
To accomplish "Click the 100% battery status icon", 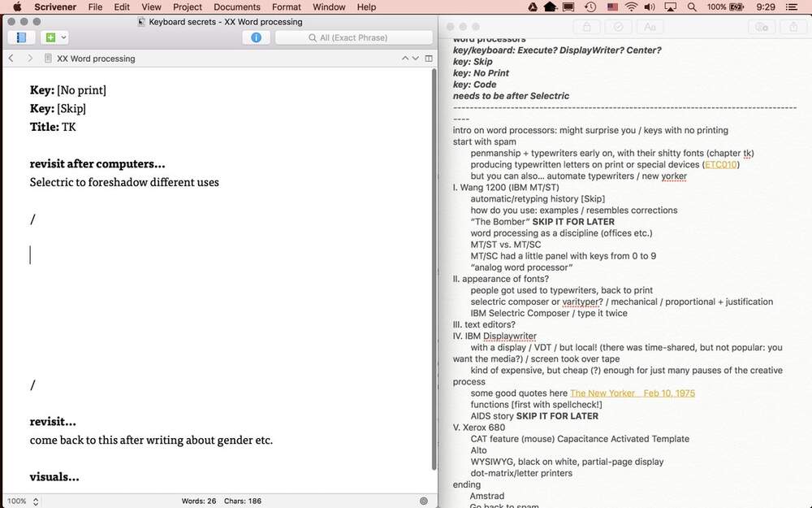I will (x=725, y=7).
